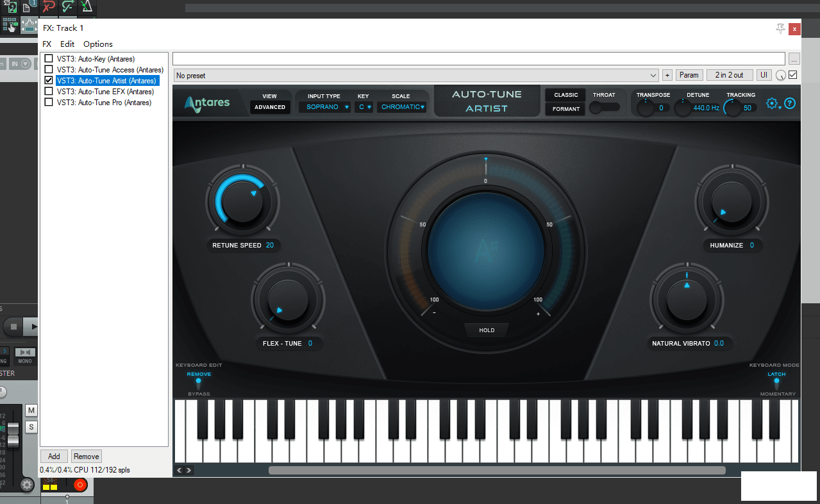Enable the Auto-Tune Access checkbox
This screenshot has width=820, height=504.
coord(49,70)
